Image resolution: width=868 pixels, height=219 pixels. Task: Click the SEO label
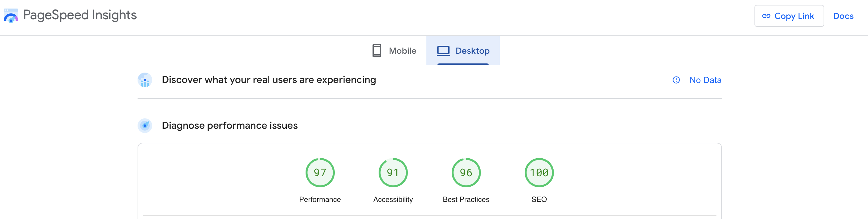click(539, 199)
